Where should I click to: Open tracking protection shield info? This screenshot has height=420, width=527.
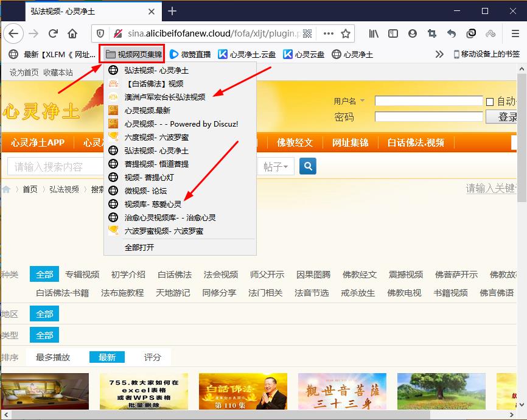(100, 33)
